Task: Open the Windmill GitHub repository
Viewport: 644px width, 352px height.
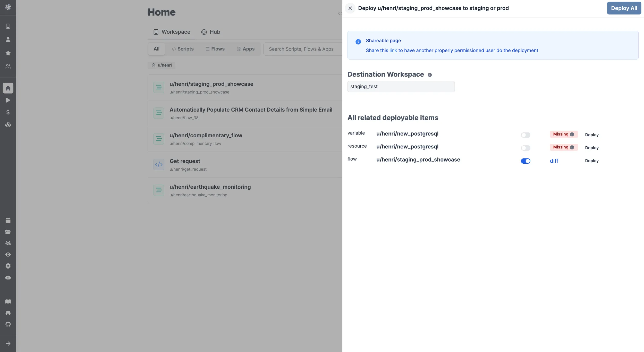Action: [8, 324]
